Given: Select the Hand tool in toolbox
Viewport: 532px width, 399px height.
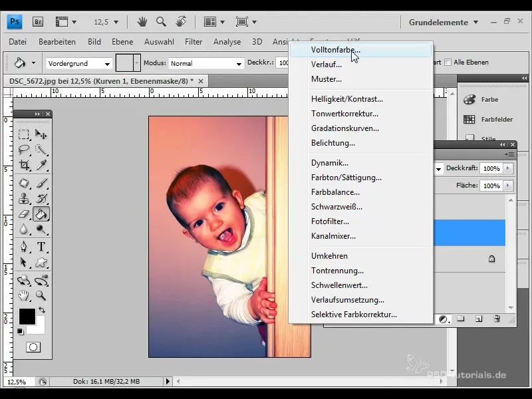Looking at the screenshot, I should pyautogui.click(x=23, y=295).
